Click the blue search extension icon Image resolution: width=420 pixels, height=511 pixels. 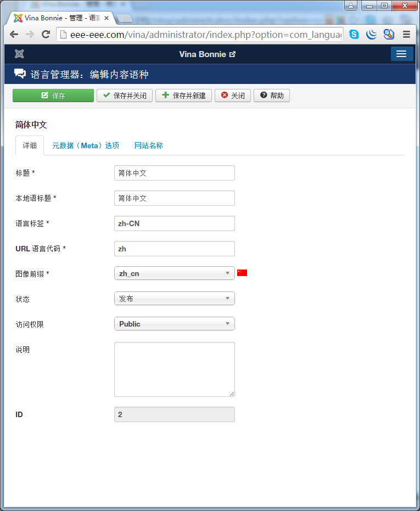[x=389, y=34]
